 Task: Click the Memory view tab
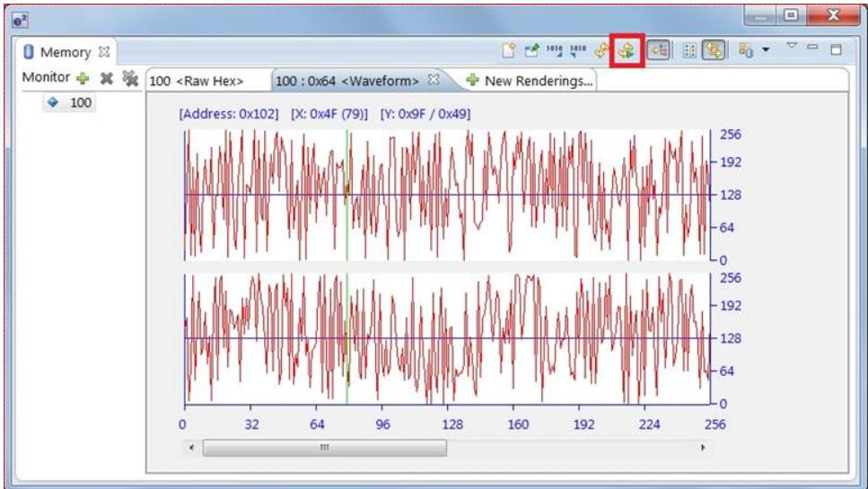tap(66, 52)
